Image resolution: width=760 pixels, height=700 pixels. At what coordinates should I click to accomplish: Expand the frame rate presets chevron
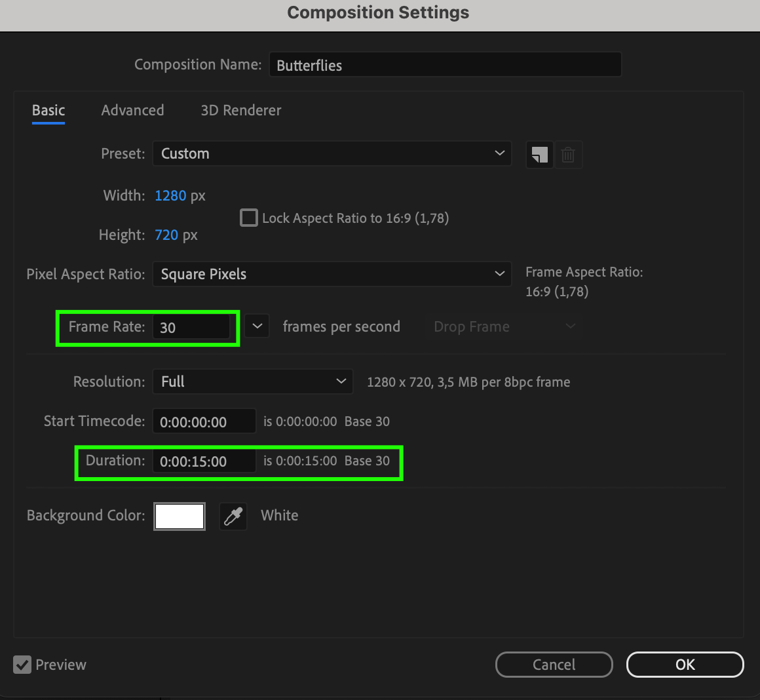point(257,326)
